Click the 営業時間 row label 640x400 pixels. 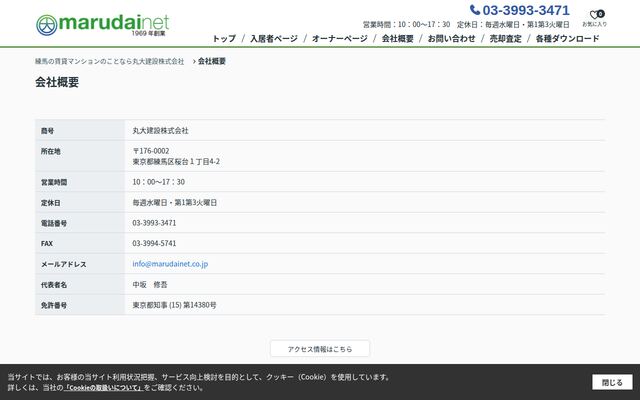[54, 182]
